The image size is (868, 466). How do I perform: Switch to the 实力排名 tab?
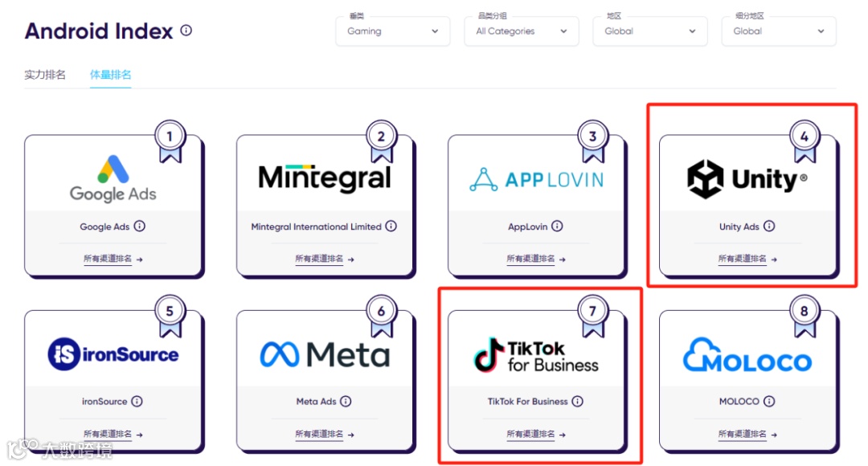[x=45, y=75]
